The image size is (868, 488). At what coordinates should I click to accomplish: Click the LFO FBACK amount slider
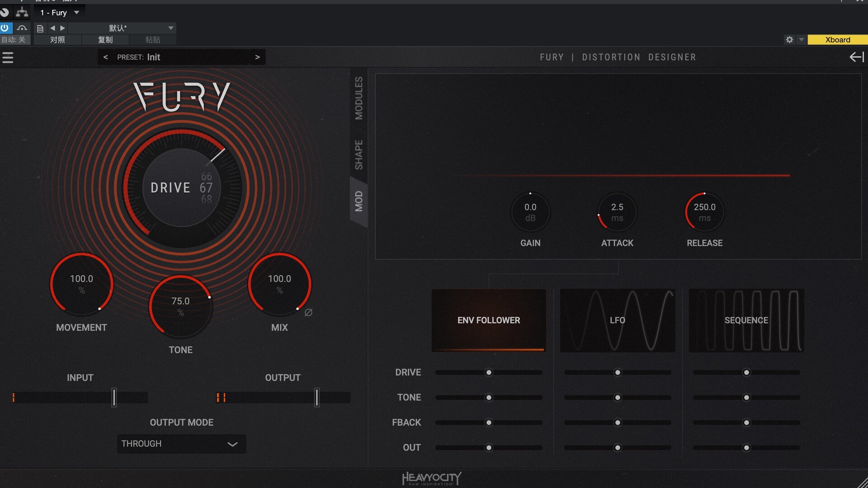click(618, 422)
